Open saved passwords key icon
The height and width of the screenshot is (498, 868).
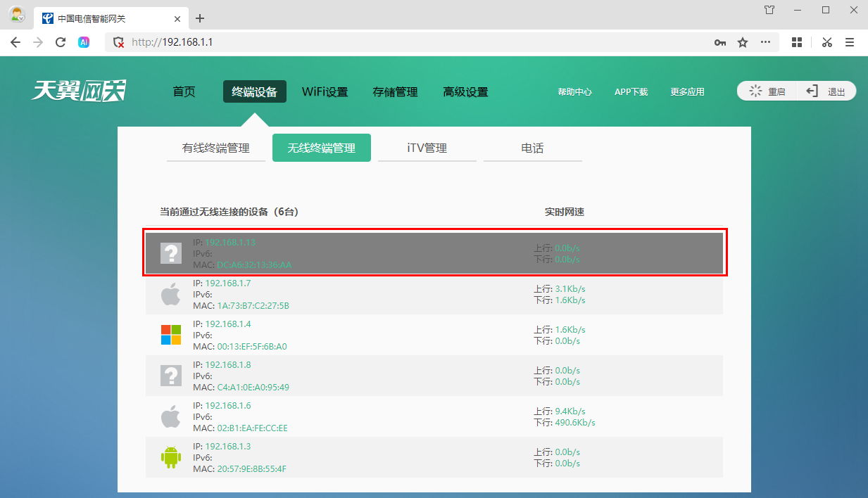point(719,42)
